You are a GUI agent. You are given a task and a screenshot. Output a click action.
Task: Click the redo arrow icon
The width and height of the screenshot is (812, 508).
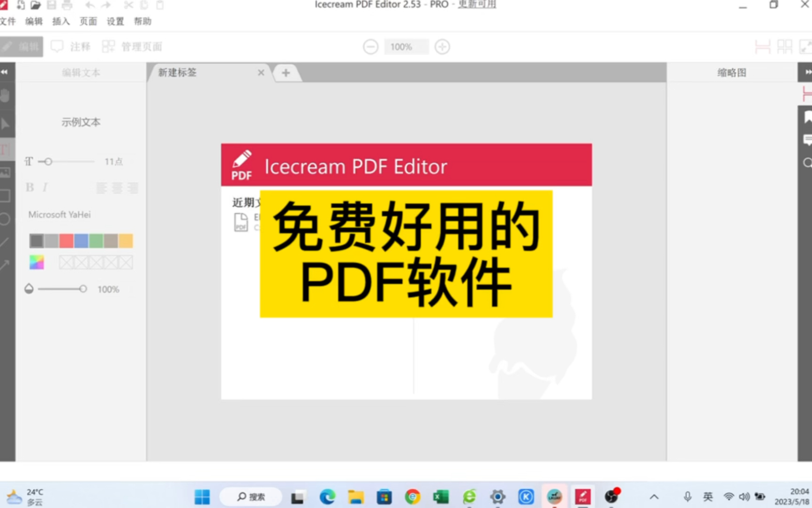[x=106, y=5]
